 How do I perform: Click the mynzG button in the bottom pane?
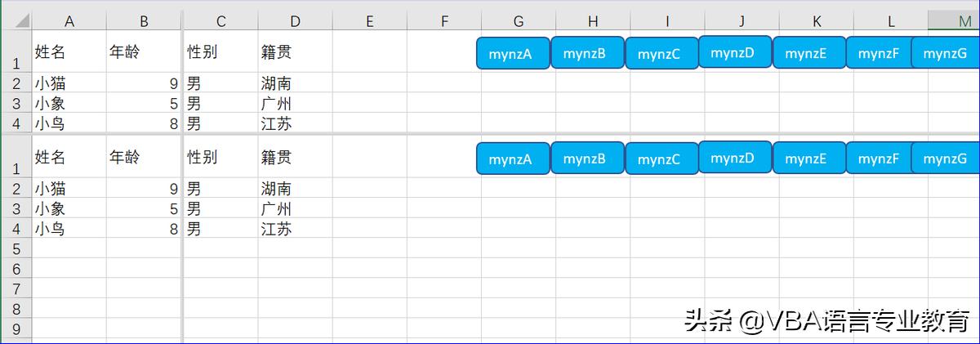tap(945, 159)
